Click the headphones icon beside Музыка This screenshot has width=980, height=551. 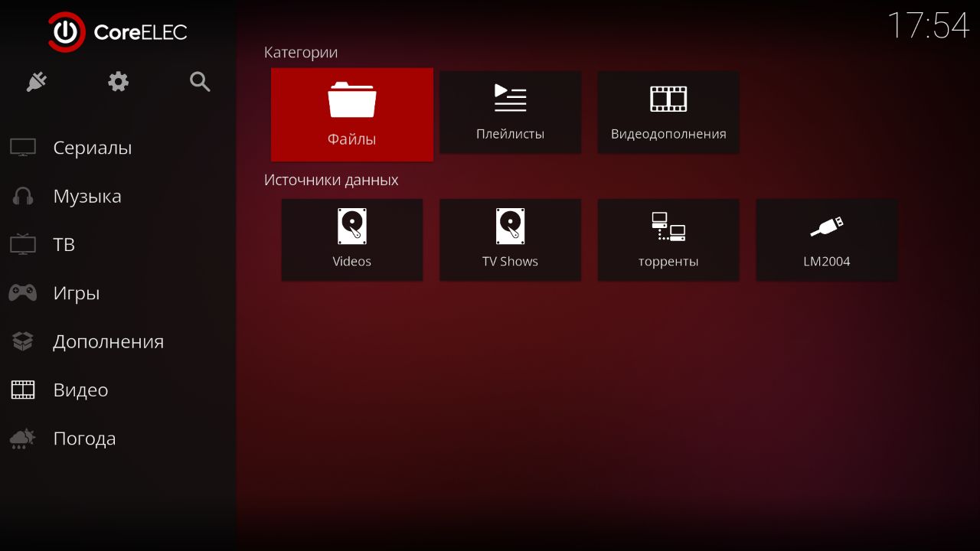(x=23, y=197)
